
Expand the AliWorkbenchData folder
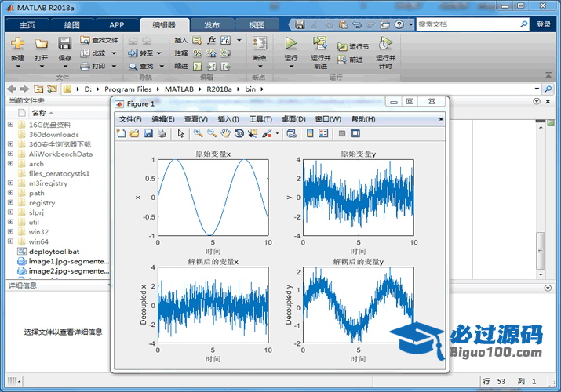click(x=10, y=154)
